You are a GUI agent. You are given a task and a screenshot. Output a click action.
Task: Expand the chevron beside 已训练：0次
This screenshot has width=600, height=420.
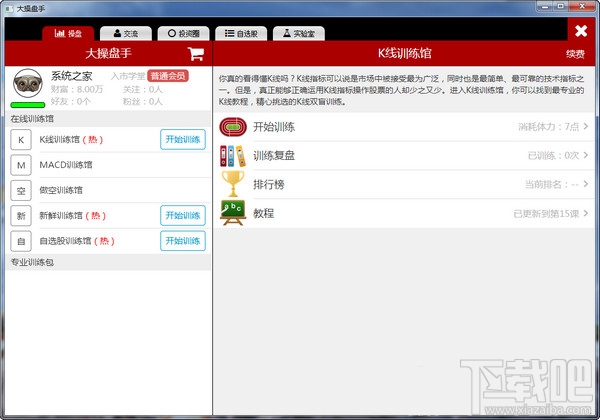586,155
